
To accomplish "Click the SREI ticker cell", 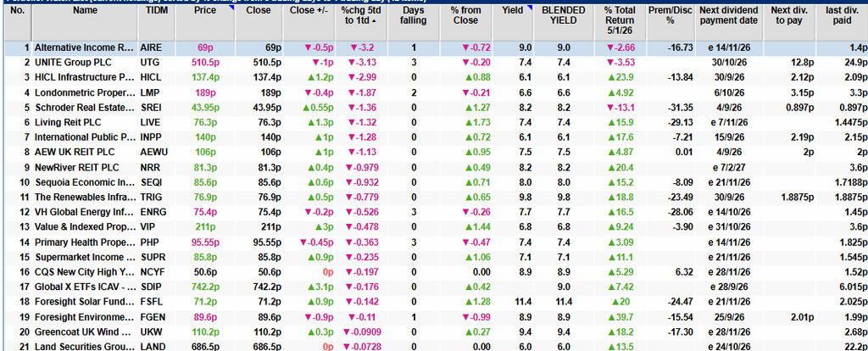I will coord(151,108).
